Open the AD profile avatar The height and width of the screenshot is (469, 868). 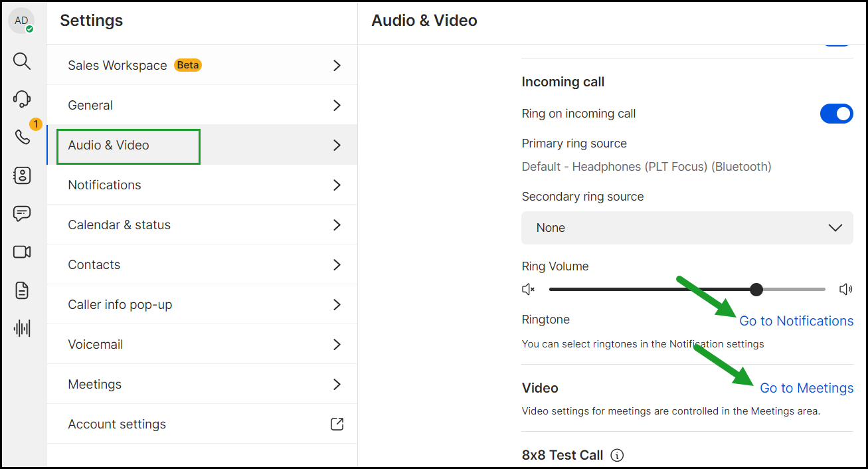coord(21,21)
